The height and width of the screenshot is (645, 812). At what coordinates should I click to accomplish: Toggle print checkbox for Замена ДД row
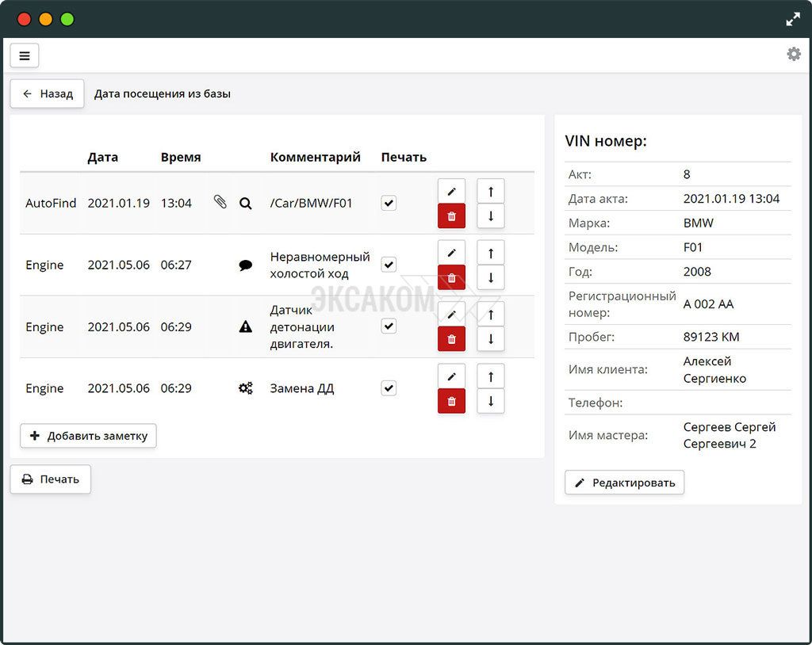click(389, 388)
